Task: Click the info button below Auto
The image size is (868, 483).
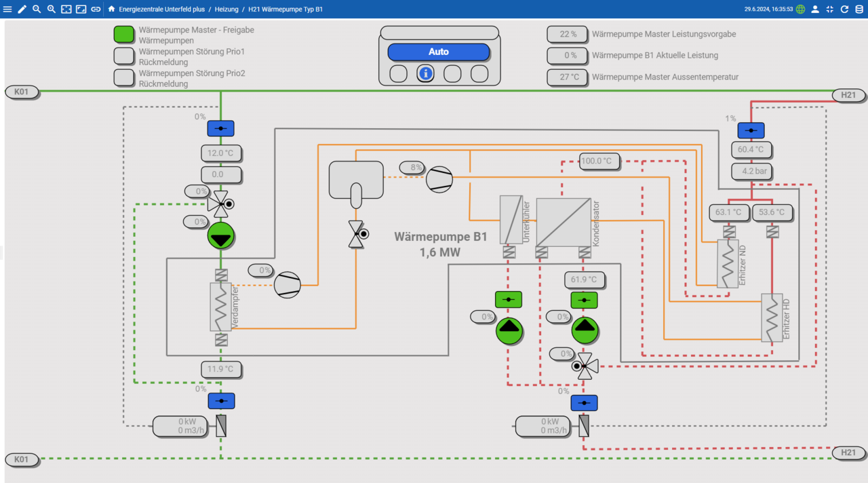Action: pos(425,73)
